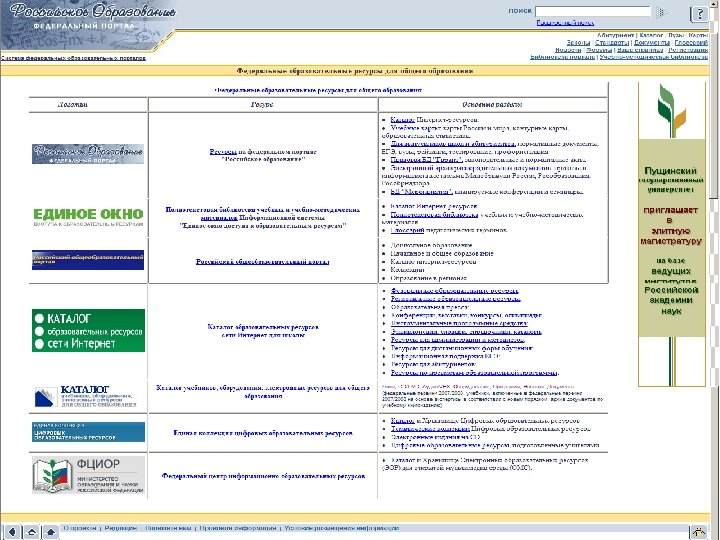Open the green КАТАЛОГ образовательных ресурсов banner
Image resolution: width=720 pixels, height=540 pixels.
coord(88,331)
